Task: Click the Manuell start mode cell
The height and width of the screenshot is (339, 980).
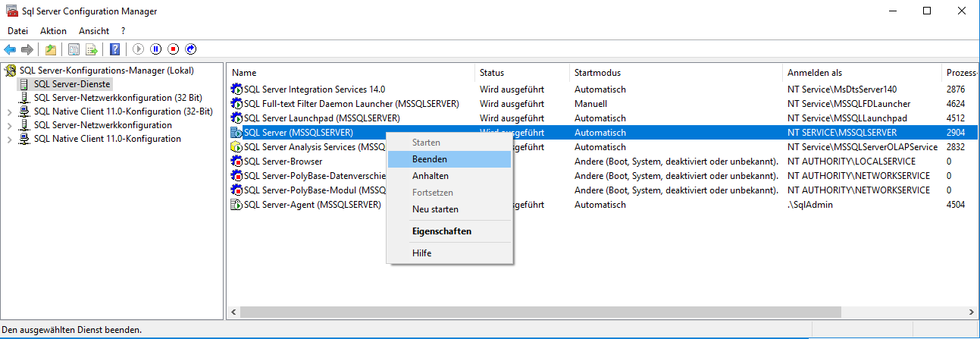Action: pyautogui.click(x=590, y=104)
